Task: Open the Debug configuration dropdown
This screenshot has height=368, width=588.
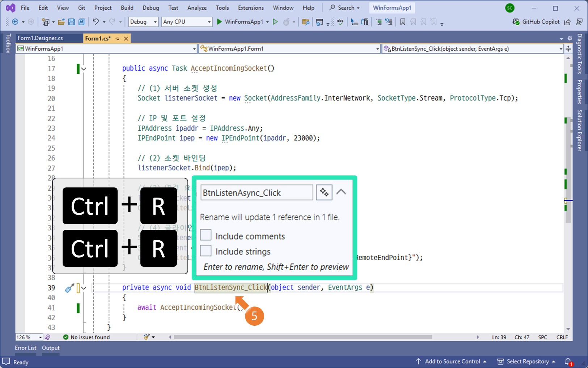Action: click(144, 22)
